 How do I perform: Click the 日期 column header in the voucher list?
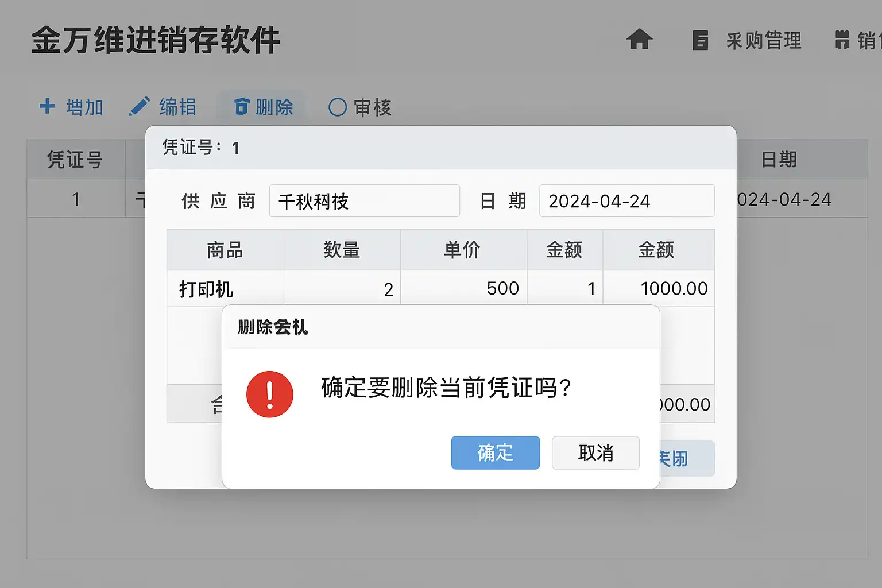pos(779,160)
